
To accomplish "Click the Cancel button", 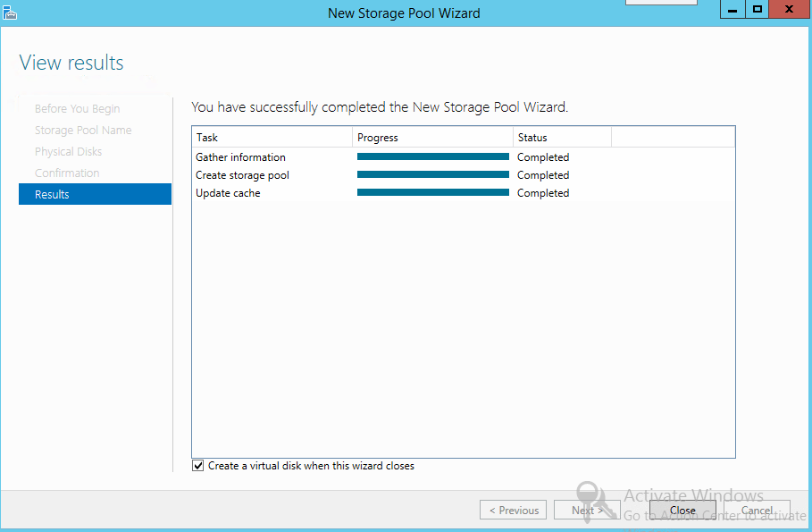I will 758,510.
